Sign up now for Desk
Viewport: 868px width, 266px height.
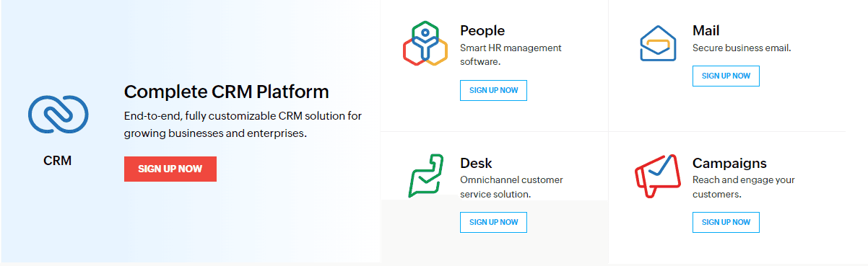pos(493,222)
